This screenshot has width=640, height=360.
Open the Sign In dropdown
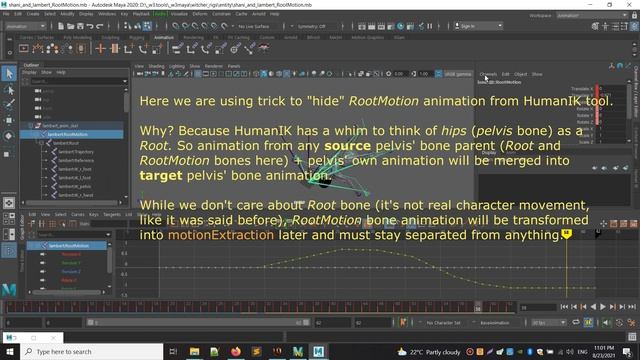click(x=478, y=26)
